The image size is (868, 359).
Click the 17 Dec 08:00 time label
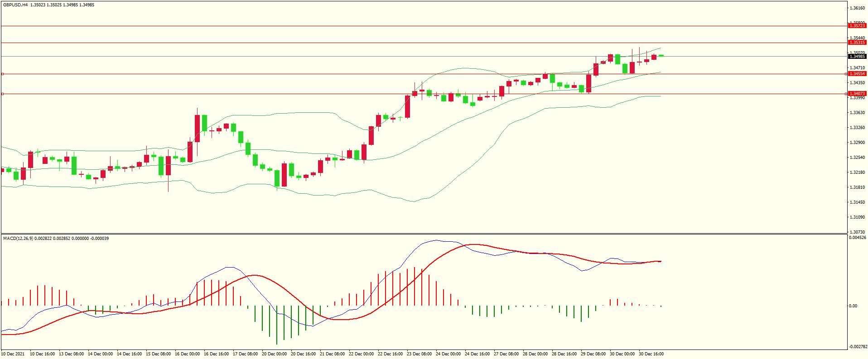[245, 354]
